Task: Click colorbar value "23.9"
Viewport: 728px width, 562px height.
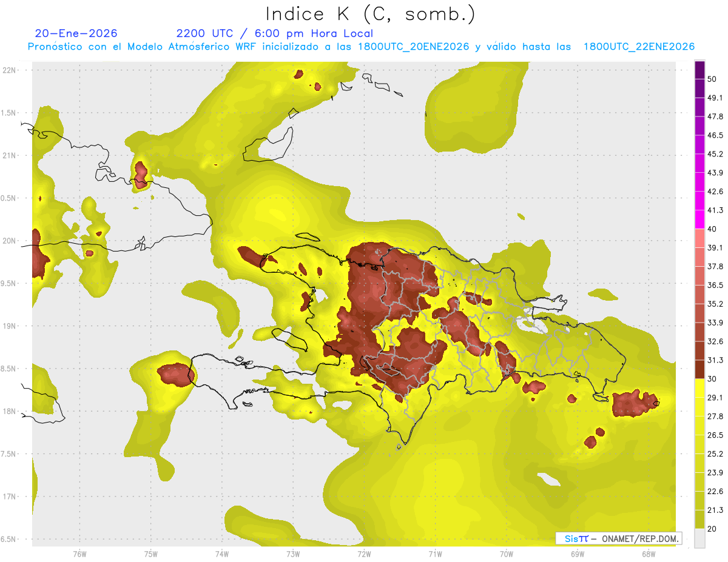Action: pyautogui.click(x=715, y=472)
